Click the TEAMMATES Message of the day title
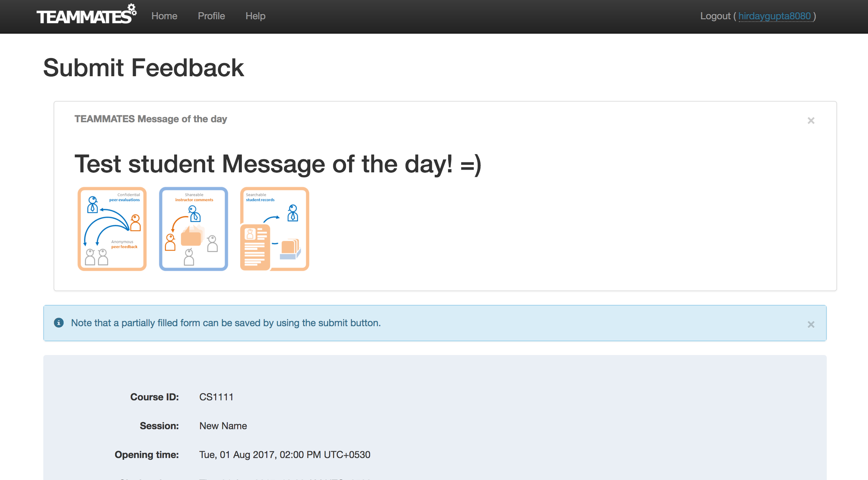 tap(151, 119)
